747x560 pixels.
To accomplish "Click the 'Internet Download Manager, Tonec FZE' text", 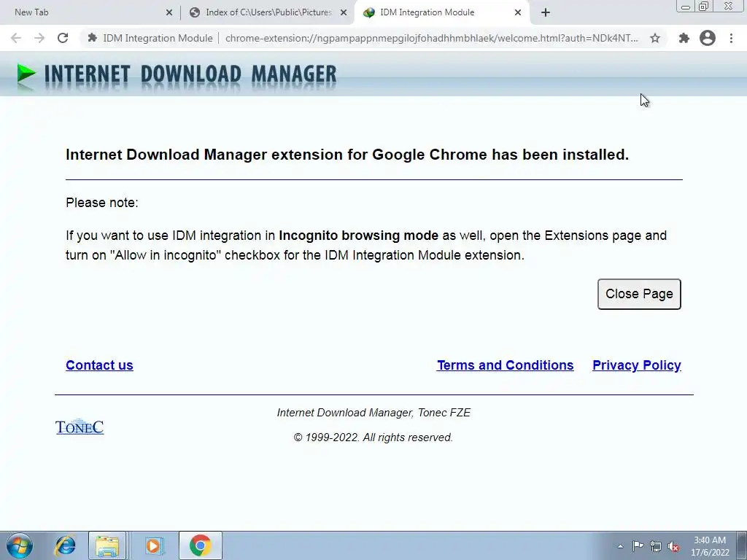I will tap(373, 413).
